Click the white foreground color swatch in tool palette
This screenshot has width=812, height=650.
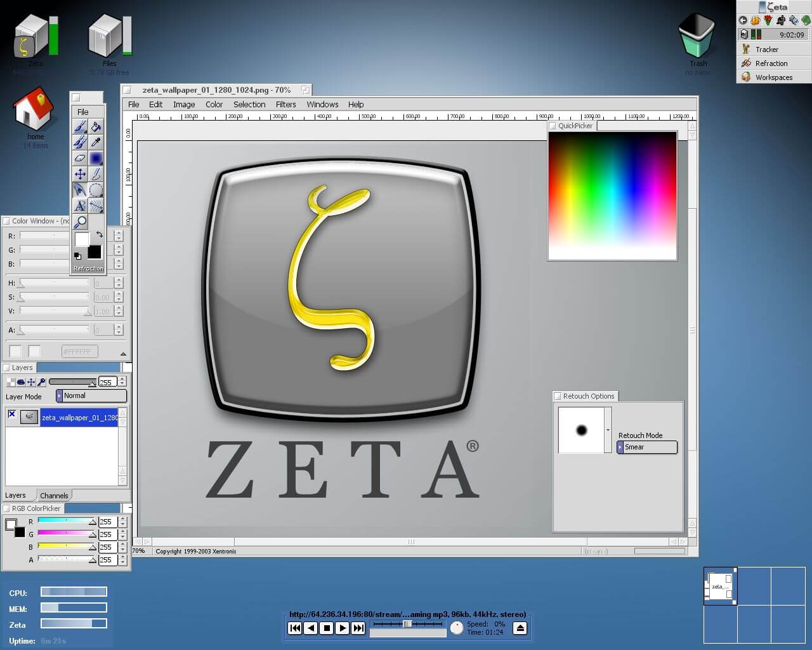point(82,239)
